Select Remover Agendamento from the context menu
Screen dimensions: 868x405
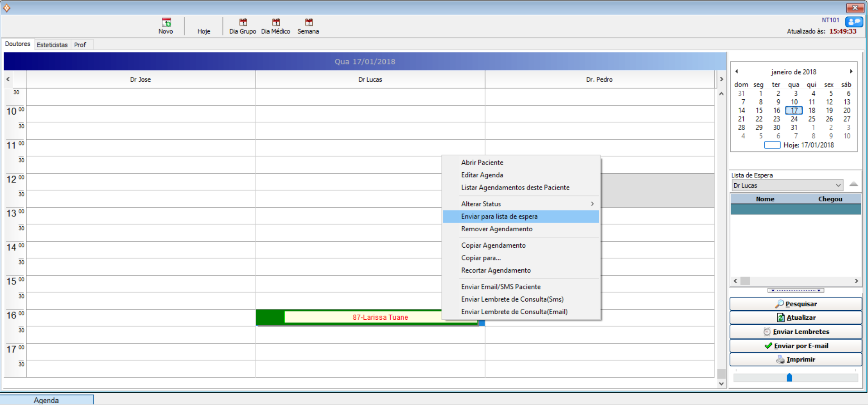click(x=497, y=229)
